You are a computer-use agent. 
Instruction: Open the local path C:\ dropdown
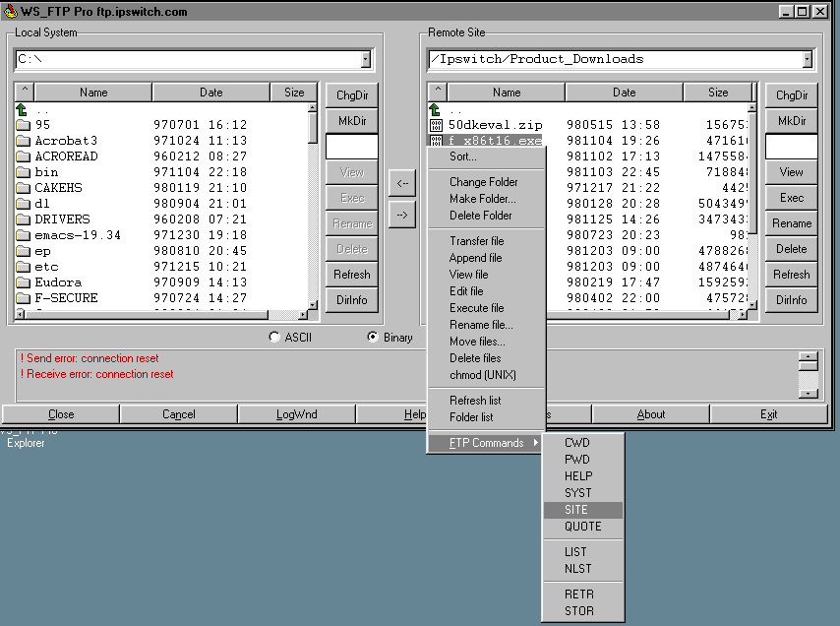[x=366, y=59]
